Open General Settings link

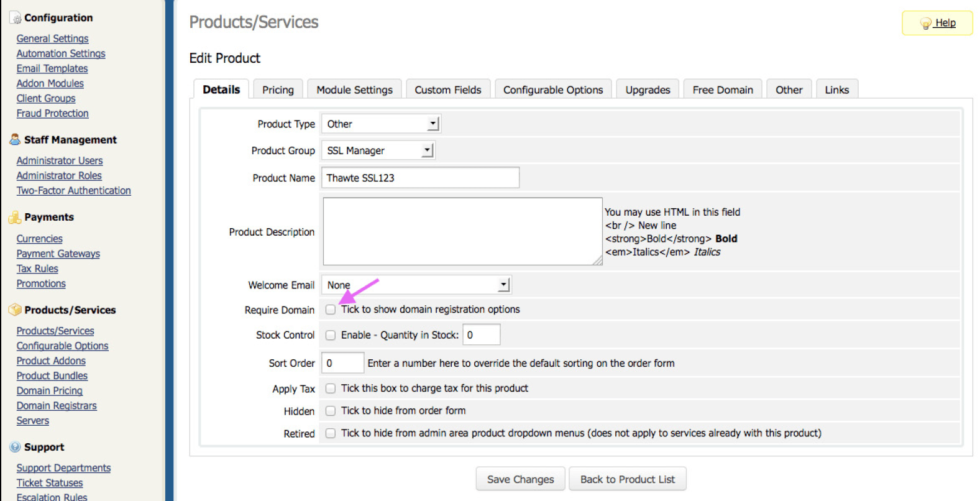click(52, 39)
